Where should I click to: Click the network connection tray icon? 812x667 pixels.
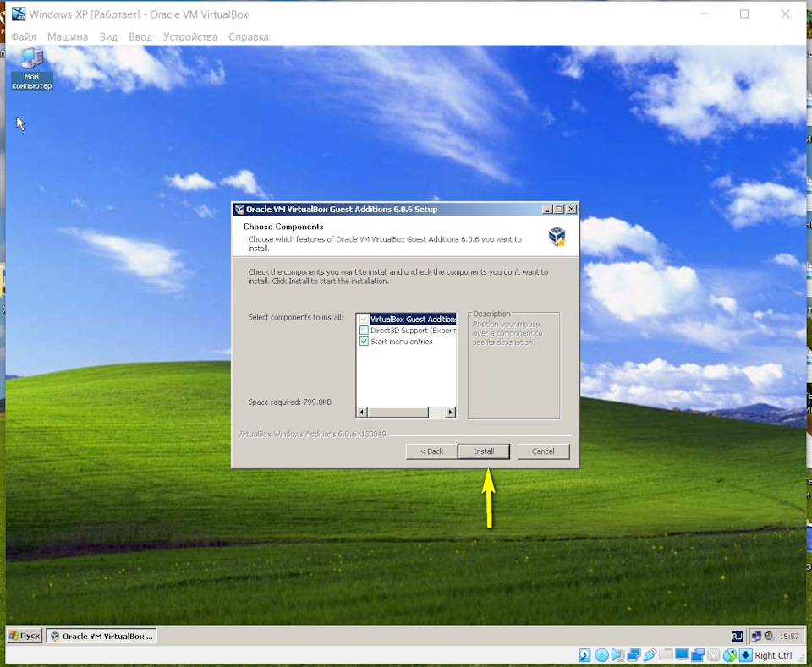click(x=756, y=636)
